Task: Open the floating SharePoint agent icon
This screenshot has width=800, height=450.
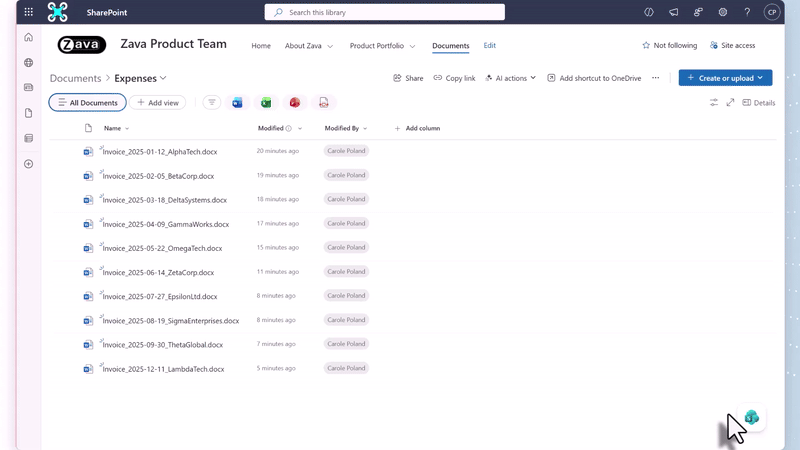Action: click(752, 417)
